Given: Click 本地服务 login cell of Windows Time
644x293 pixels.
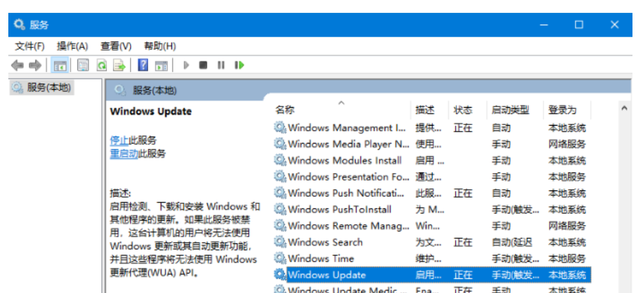Looking at the screenshot, I should pyautogui.click(x=567, y=258).
